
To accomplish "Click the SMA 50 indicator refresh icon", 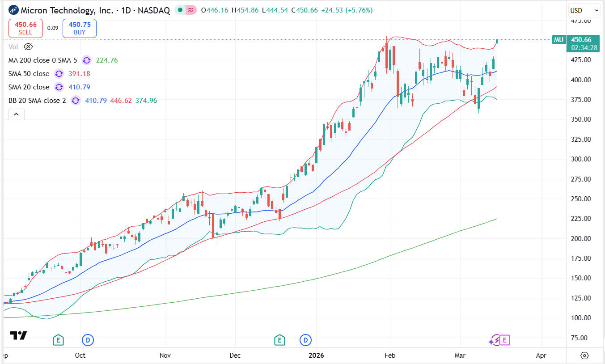I will tap(59, 74).
